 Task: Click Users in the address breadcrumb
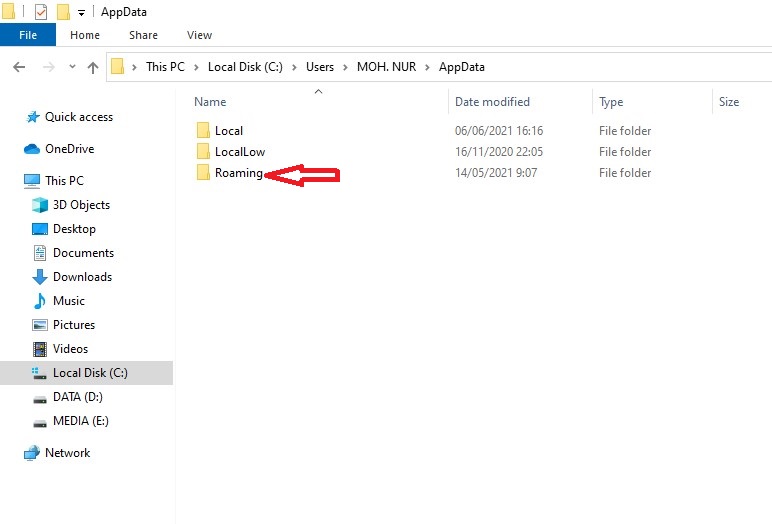(x=320, y=66)
